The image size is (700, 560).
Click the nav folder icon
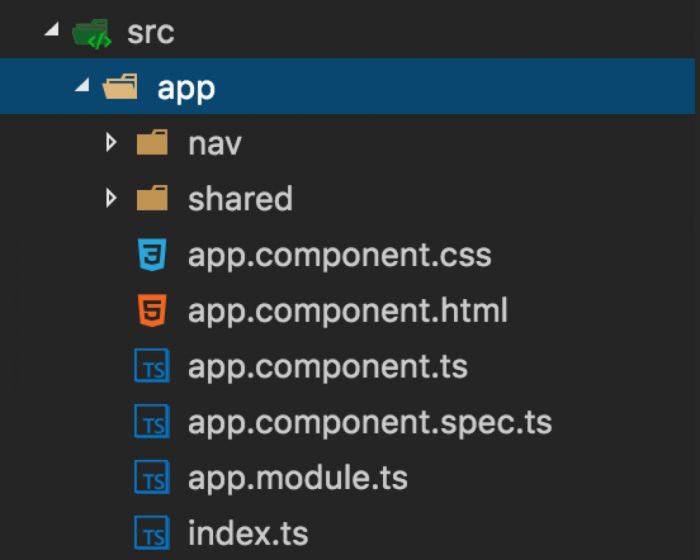pyautogui.click(x=151, y=144)
